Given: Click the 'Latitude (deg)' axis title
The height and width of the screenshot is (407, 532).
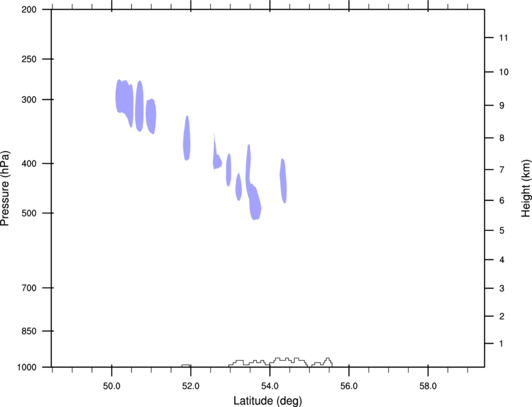Looking at the screenshot, I should click(x=268, y=401).
